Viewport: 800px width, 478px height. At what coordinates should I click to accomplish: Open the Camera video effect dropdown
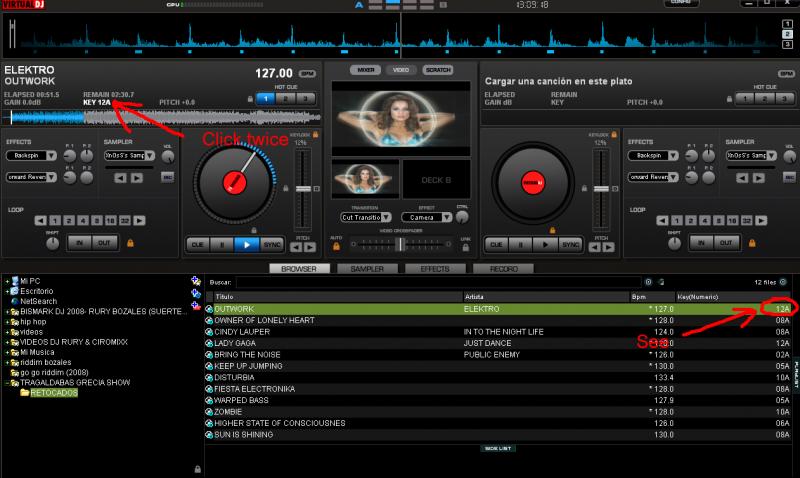click(x=447, y=217)
